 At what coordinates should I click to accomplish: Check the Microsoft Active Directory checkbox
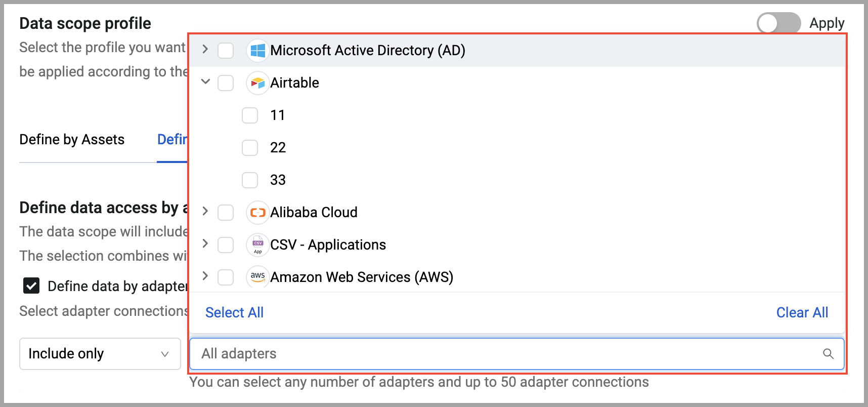point(226,51)
